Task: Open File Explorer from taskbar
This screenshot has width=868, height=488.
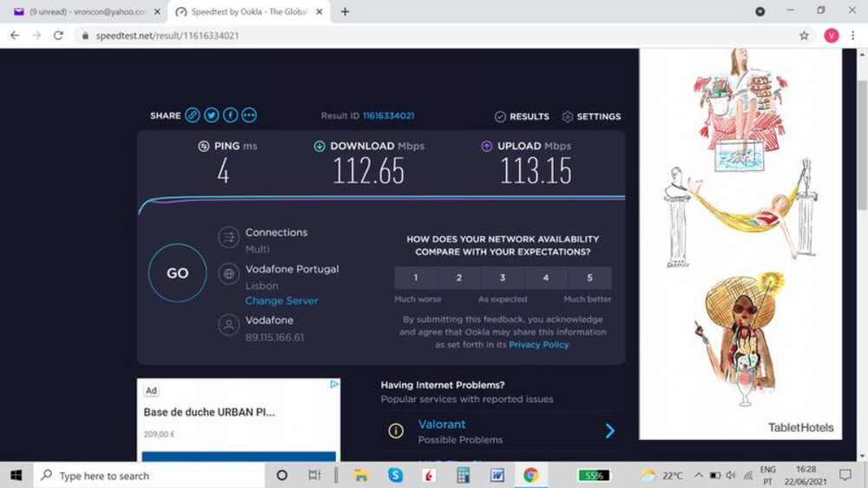Action: point(361,475)
